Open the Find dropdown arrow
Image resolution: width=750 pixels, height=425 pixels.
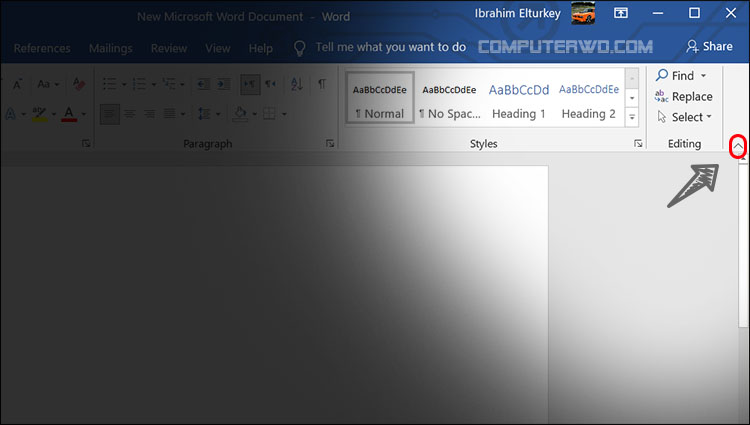click(x=704, y=76)
